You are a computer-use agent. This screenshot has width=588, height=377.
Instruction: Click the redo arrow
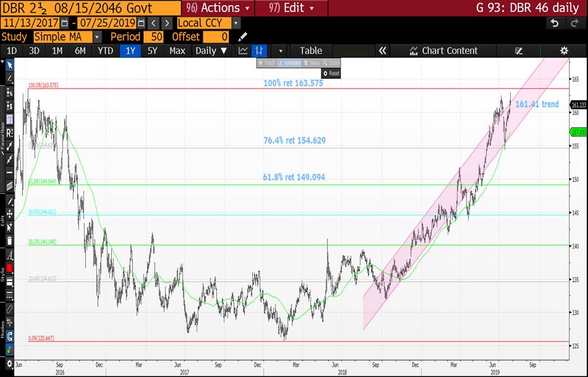tap(575, 23)
